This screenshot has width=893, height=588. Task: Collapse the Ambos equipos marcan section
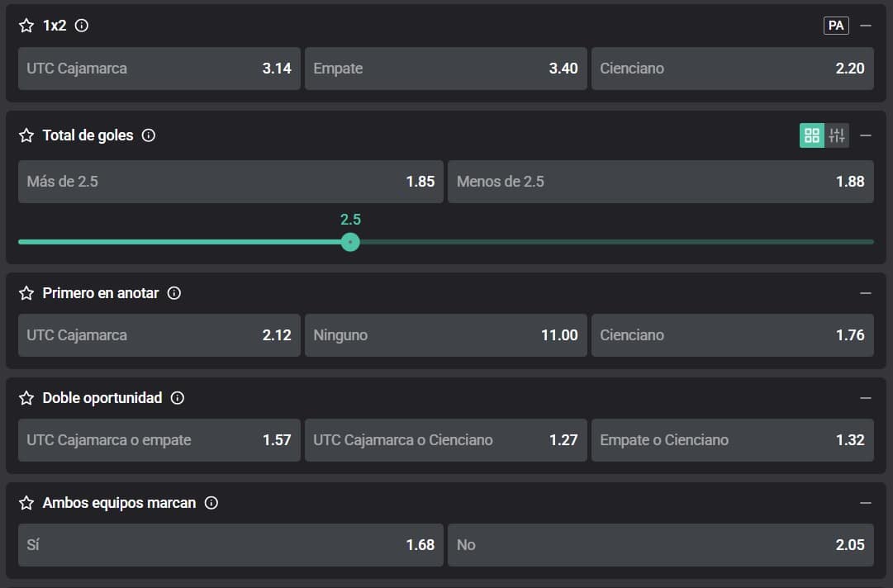click(865, 503)
